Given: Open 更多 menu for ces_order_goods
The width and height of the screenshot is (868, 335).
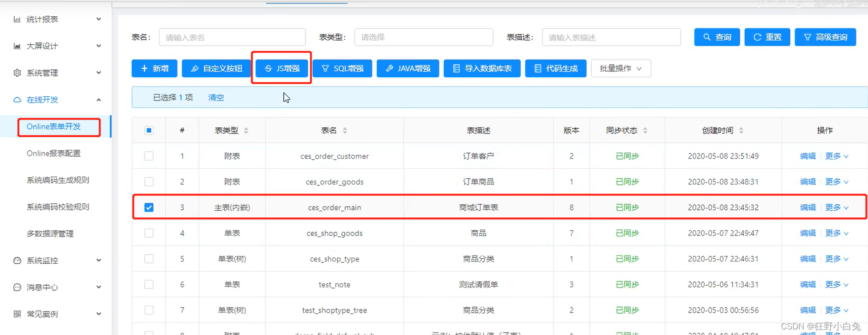Looking at the screenshot, I should pyautogui.click(x=837, y=181).
